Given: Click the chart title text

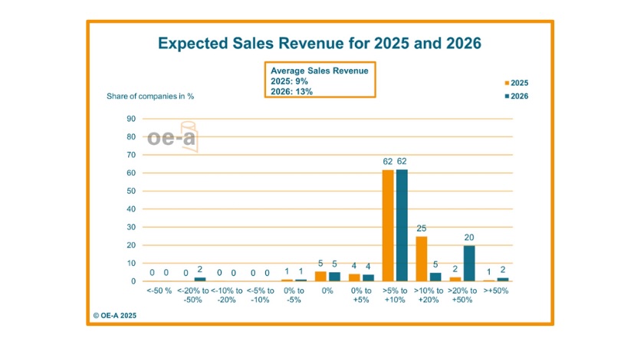Looking at the screenshot, I should click(x=319, y=43).
